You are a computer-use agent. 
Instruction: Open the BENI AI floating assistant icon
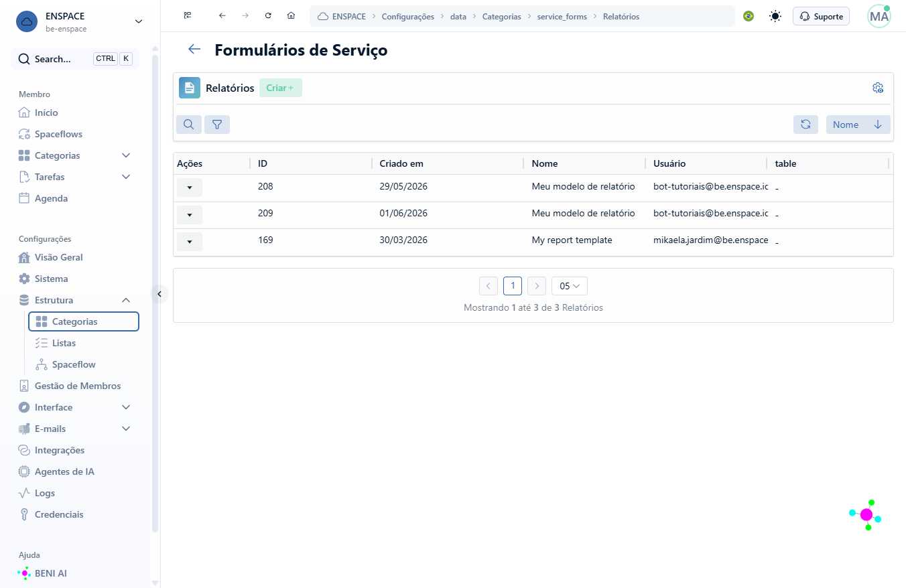(866, 514)
